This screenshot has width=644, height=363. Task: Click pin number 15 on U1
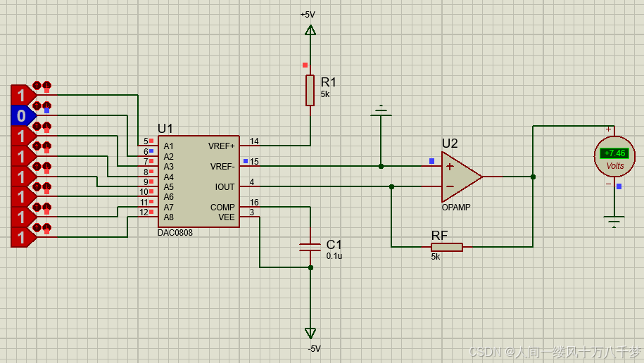point(254,161)
